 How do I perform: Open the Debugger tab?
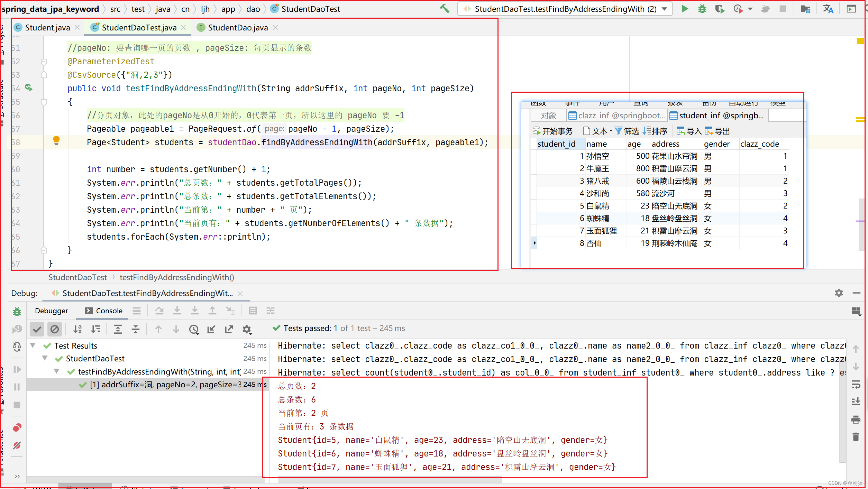pyautogui.click(x=52, y=311)
